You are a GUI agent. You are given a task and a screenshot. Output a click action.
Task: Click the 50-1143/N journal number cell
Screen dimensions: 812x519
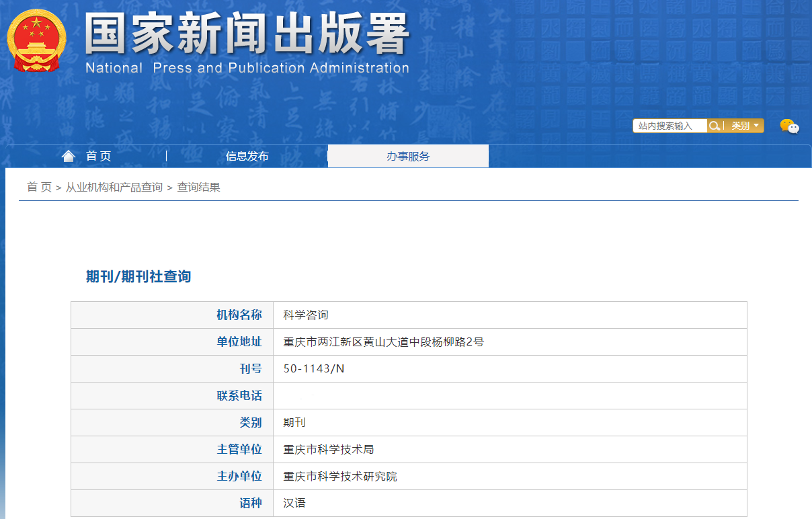(x=314, y=368)
